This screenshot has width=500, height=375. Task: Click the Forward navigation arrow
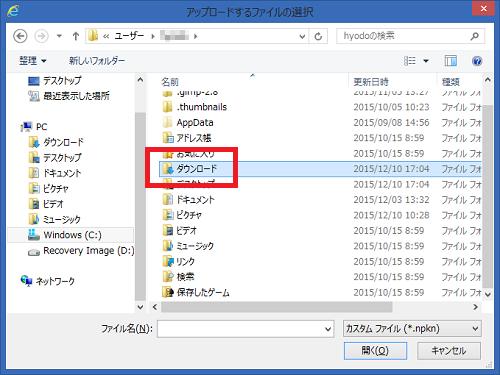pos(41,36)
